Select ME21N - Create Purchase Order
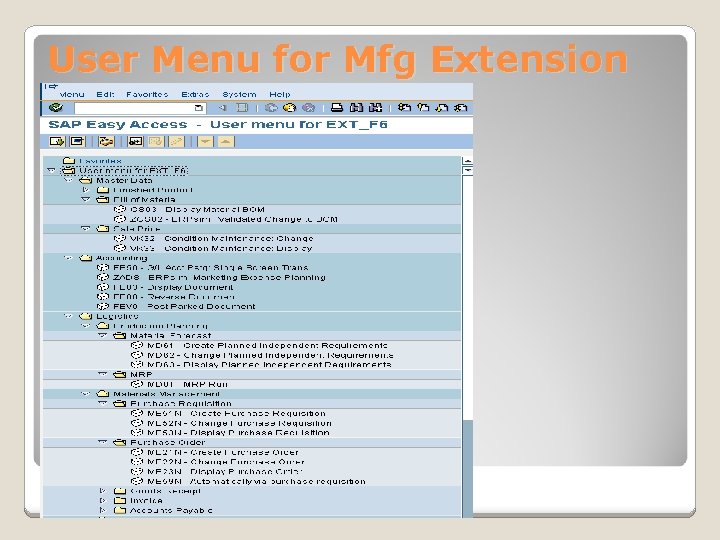Viewport: 720px width, 540px height. tap(223, 452)
